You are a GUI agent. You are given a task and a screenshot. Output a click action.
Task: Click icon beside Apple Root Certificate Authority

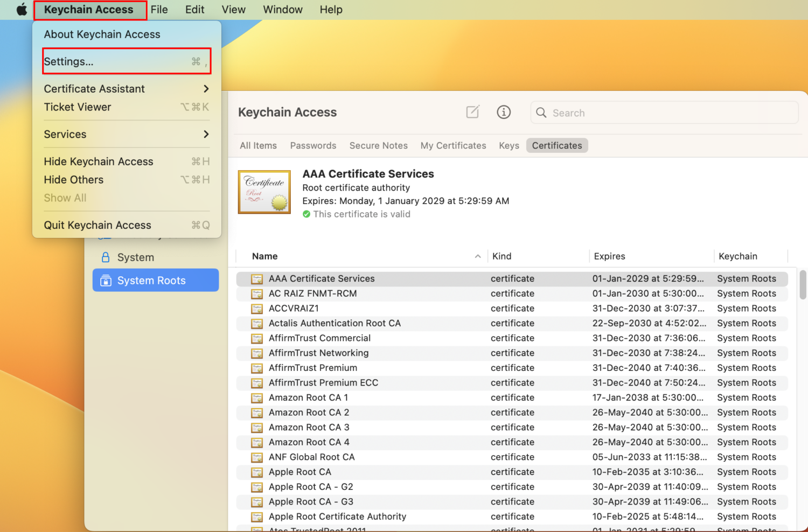[x=257, y=517]
